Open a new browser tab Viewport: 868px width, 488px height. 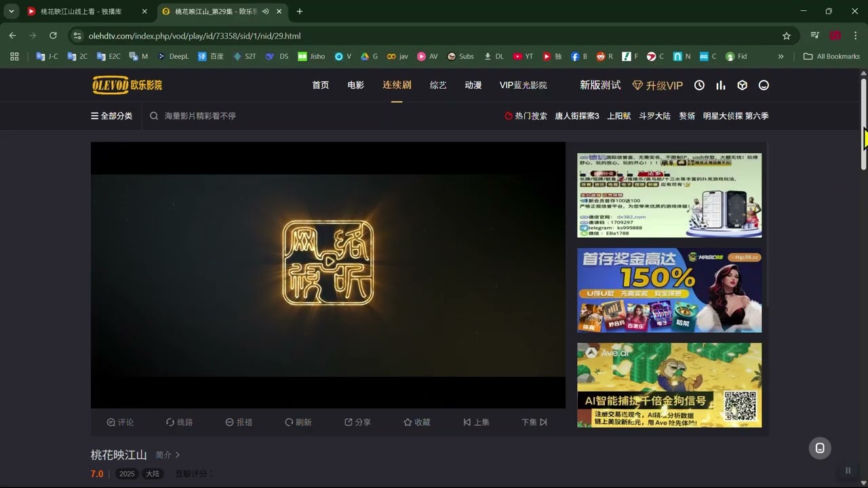coord(300,12)
